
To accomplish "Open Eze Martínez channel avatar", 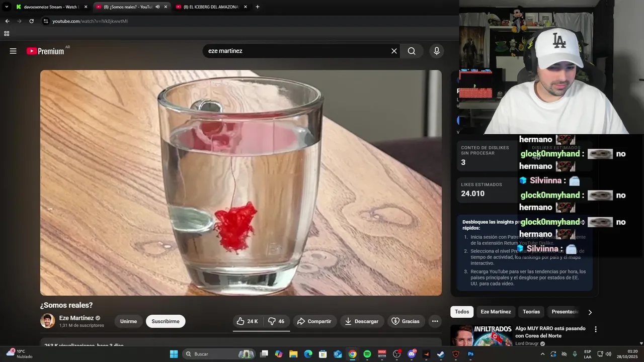I will [x=48, y=321].
